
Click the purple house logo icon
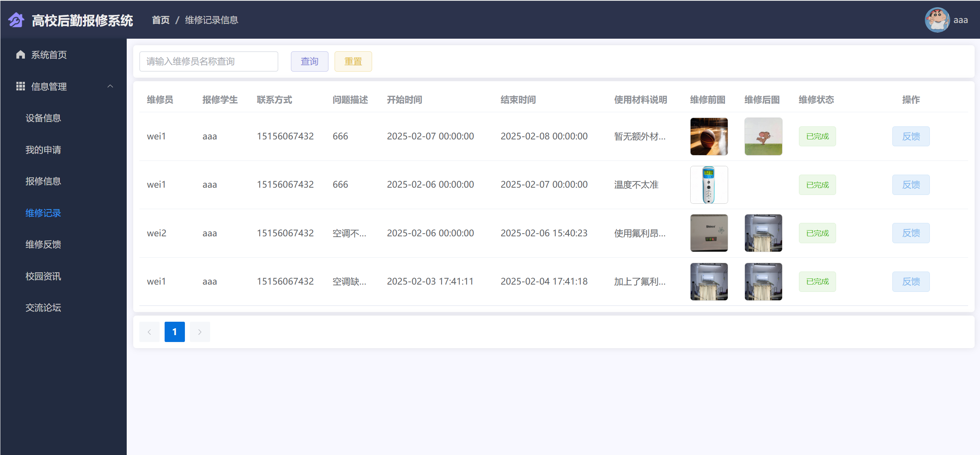16,20
